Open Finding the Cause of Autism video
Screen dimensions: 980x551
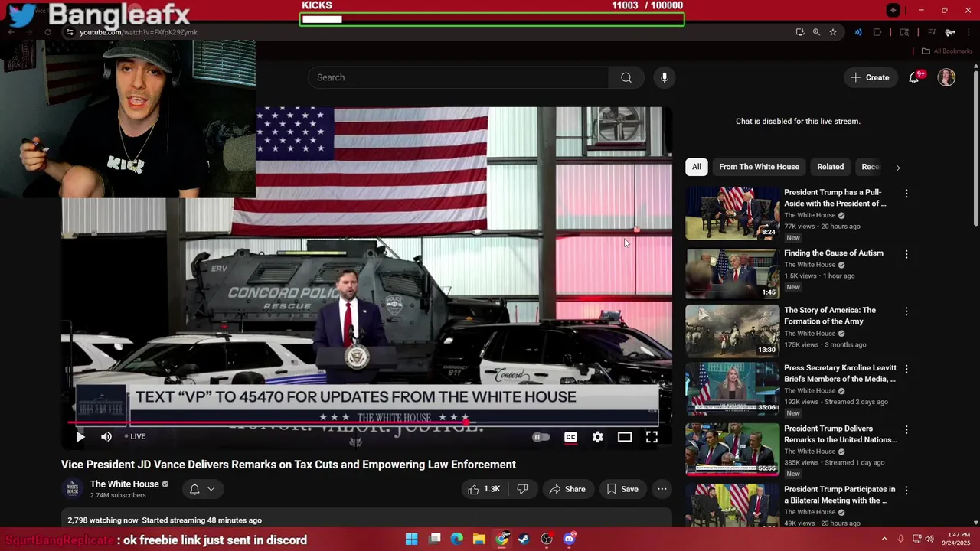[x=833, y=253]
